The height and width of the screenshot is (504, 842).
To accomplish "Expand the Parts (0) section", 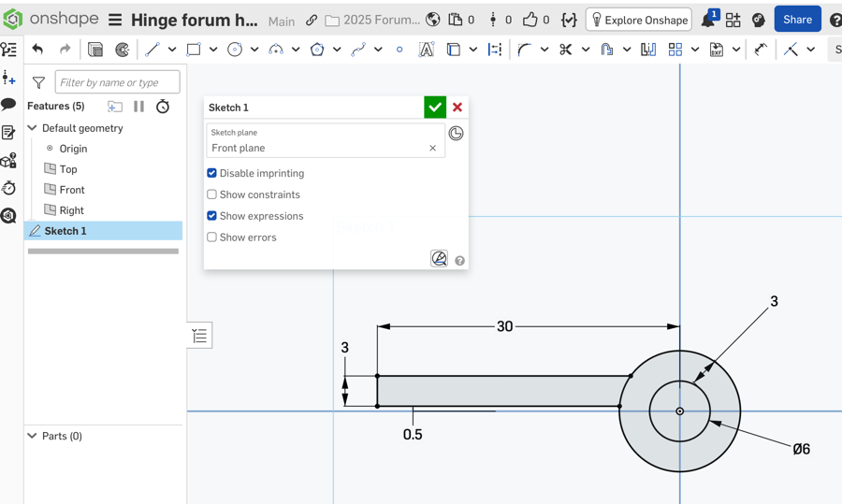I will [x=33, y=436].
